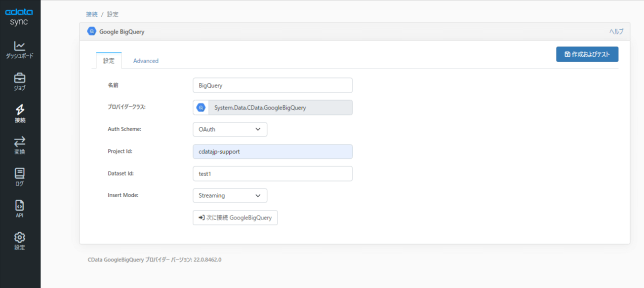
Task: Open the Logs book icon
Action: tap(19, 174)
